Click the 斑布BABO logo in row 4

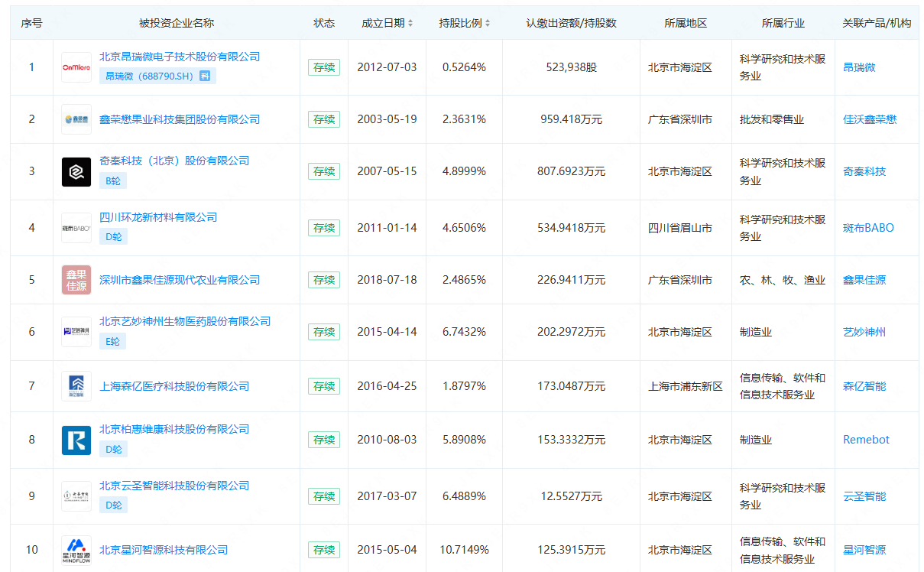pos(76,228)
